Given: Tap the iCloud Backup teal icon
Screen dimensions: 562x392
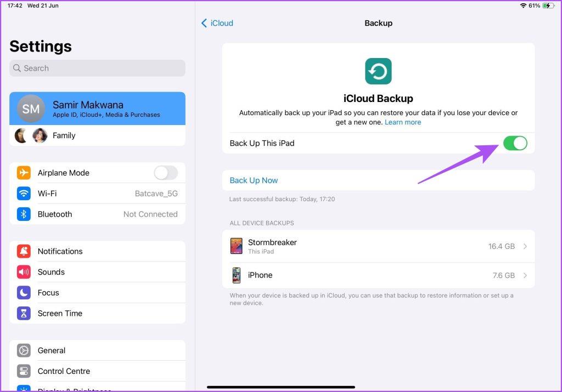Looking at the screenshot, I should [x=378, y=71].
